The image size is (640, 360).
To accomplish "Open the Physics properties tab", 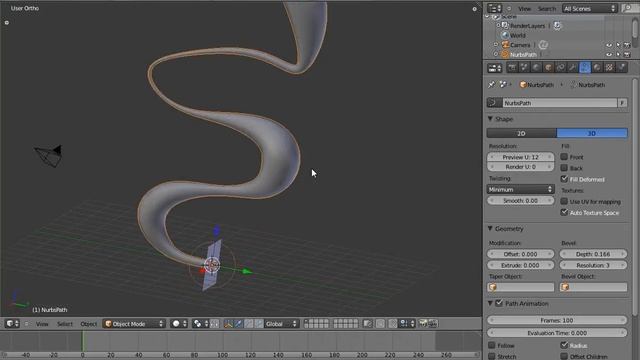I will 622,68.
